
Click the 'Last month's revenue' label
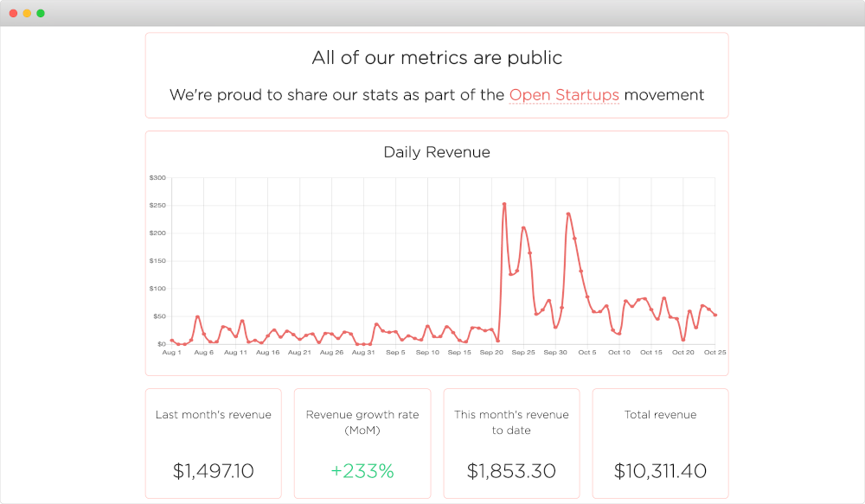point(214,415)
